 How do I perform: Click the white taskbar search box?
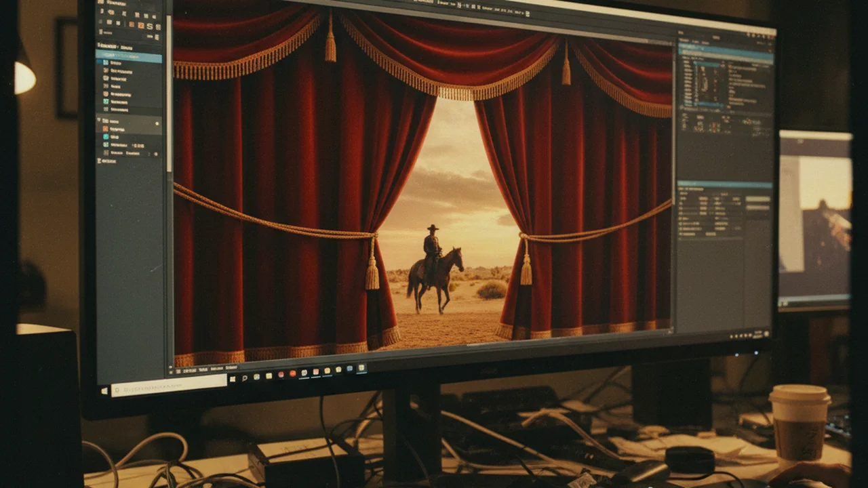tap(169, 386)
